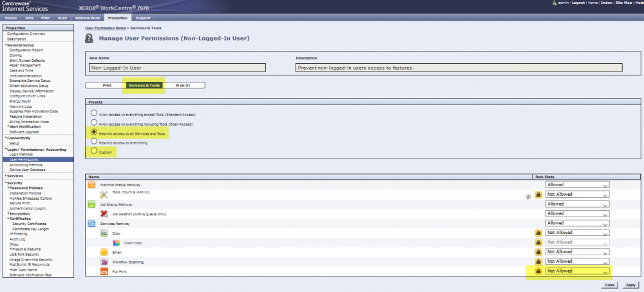Image resolution: width=644 pixels, height=292 pixels.
Task: Choose the Restrict access to everything option
Action: (x=94, y=141)
